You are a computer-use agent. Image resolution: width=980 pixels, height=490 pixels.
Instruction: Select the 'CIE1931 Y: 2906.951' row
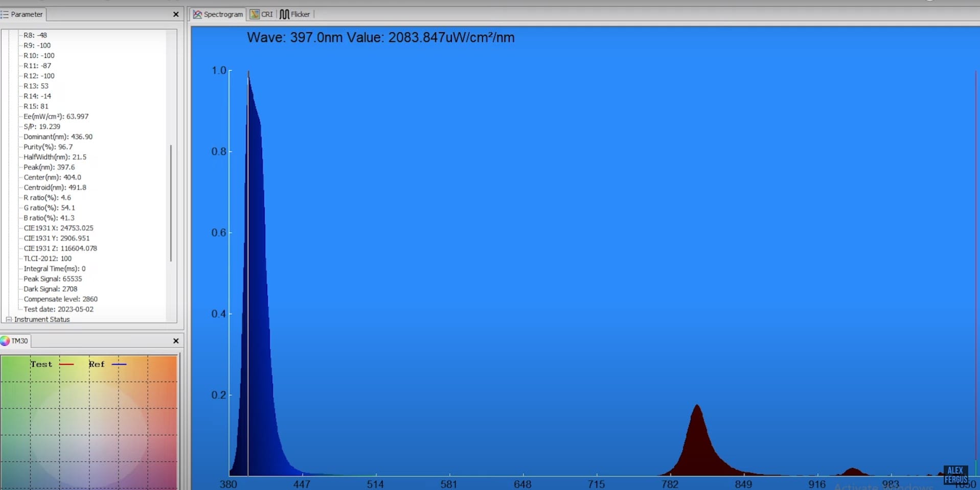pyautogui.click(x=57, y=238)
